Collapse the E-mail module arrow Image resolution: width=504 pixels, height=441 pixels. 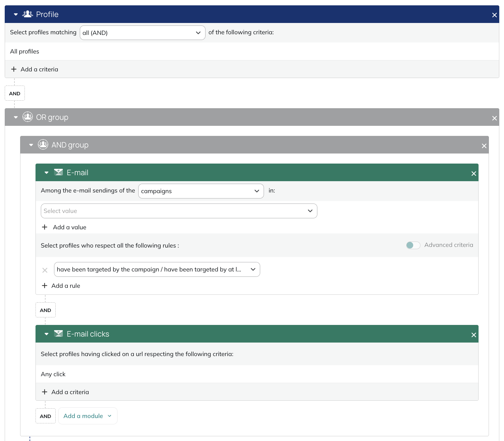47,173
